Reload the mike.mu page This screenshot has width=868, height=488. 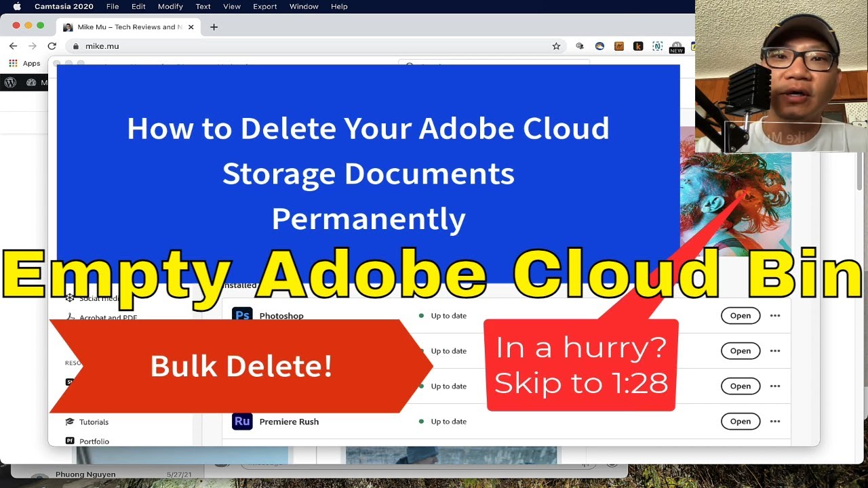pyautogui.click(x=52, y=46)
